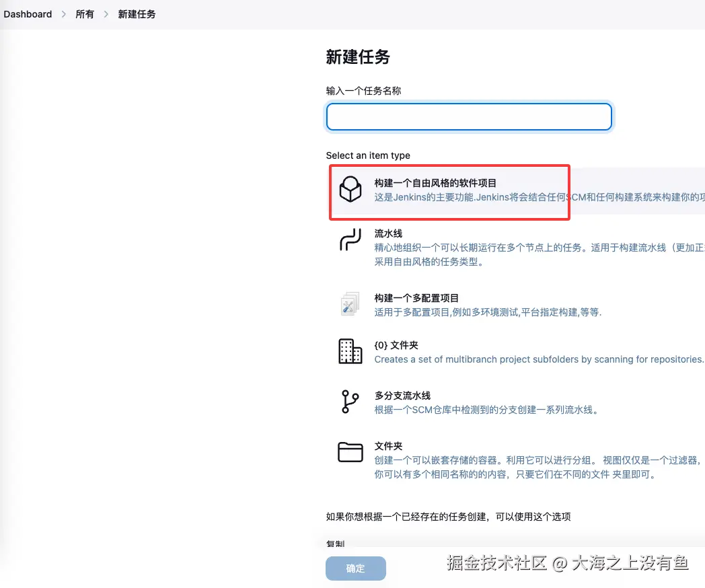Viewport: 705px width, 588px height.
Task: Click the 新建任务 page heading
Action: pos(358,57)
